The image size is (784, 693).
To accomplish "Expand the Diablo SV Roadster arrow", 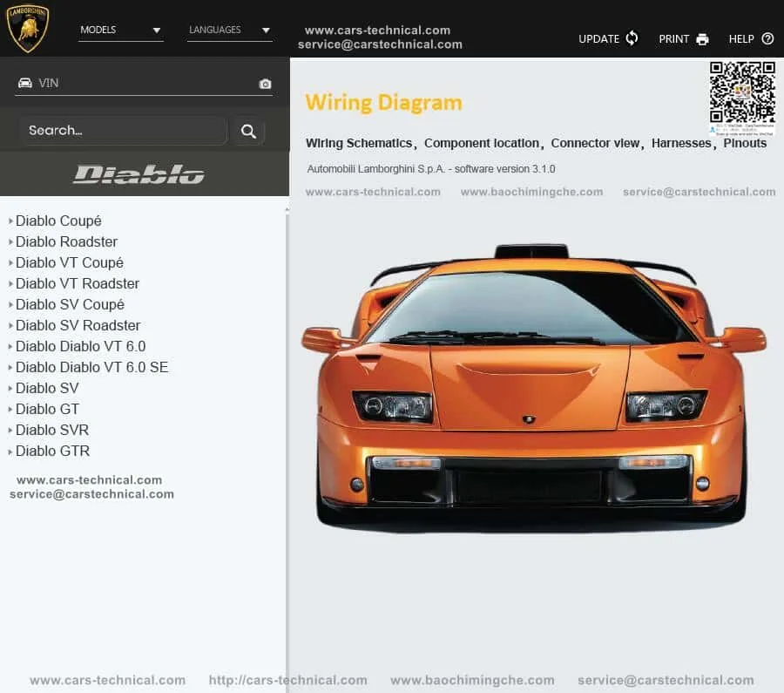I will 10,326.
